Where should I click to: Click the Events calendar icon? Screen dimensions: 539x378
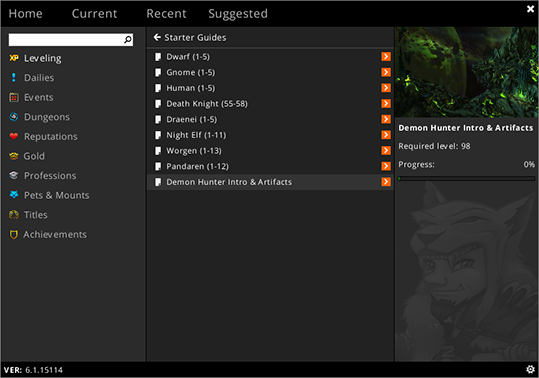(13, 97)
